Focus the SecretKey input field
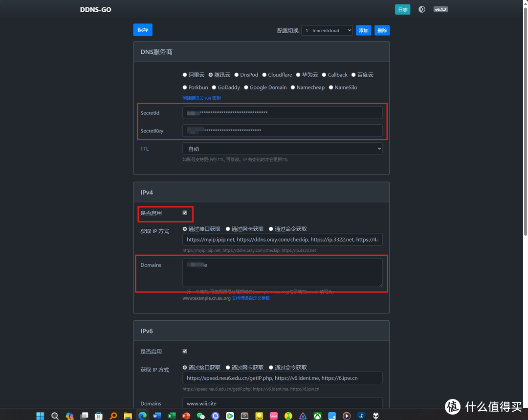 tap(282, 131)
